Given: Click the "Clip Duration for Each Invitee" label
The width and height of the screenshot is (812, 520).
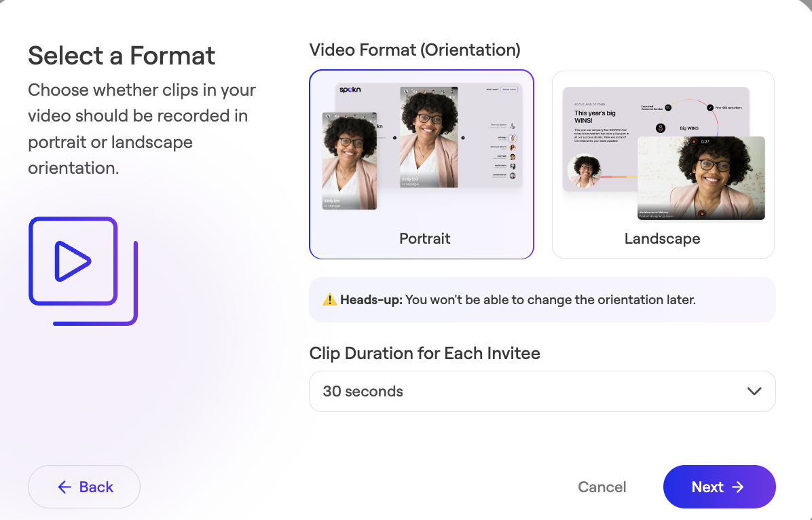Looking at the screenshot, I should (x=424, y=353).
